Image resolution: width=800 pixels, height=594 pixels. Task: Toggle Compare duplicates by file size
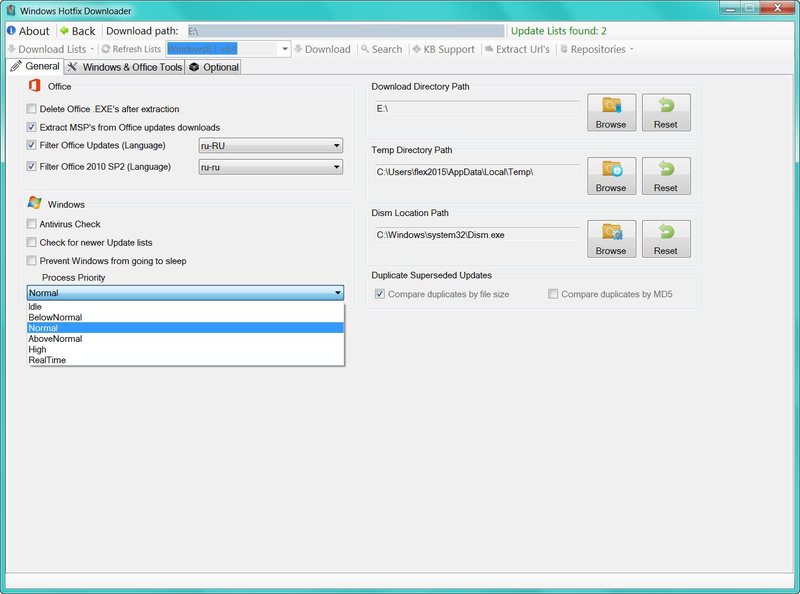point(380,294)
